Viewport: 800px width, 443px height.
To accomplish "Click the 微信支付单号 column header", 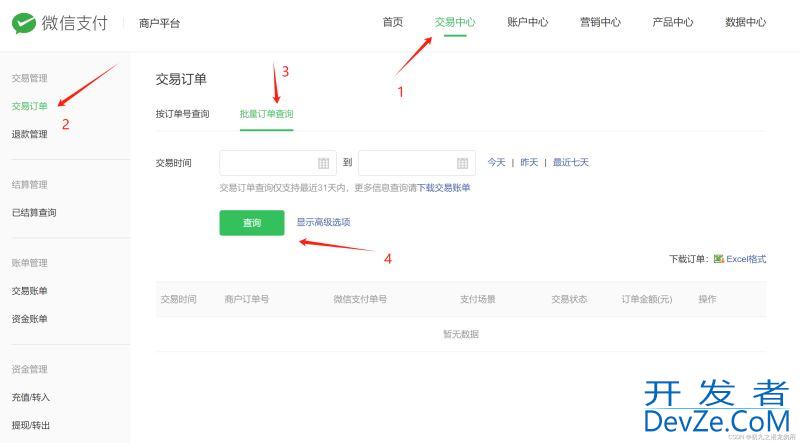I will [360, 299].
